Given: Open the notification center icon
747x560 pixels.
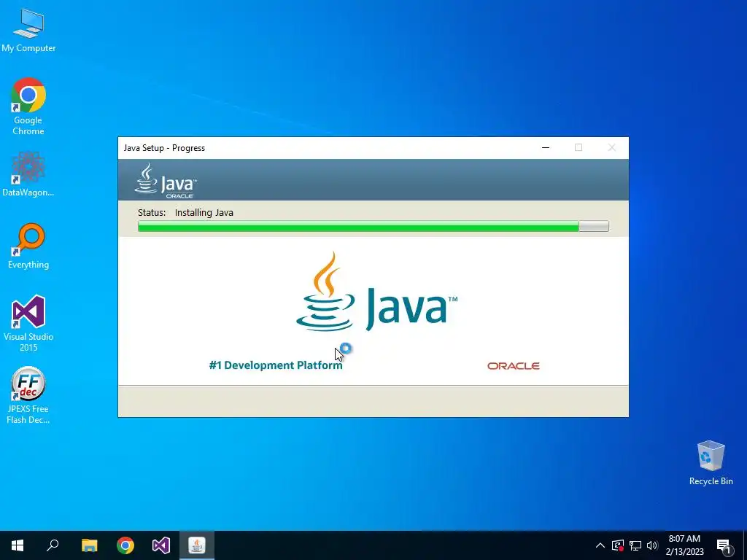Looking at the screenshot, I should (x=724, y=546).
